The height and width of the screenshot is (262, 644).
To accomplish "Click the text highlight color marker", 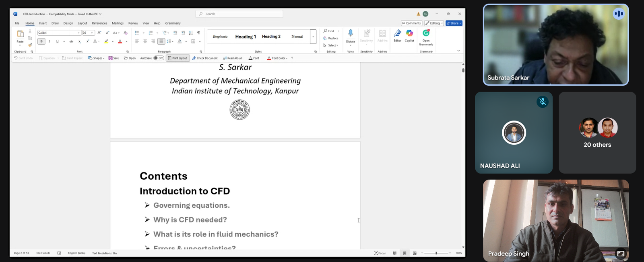I will pos(106,41).
